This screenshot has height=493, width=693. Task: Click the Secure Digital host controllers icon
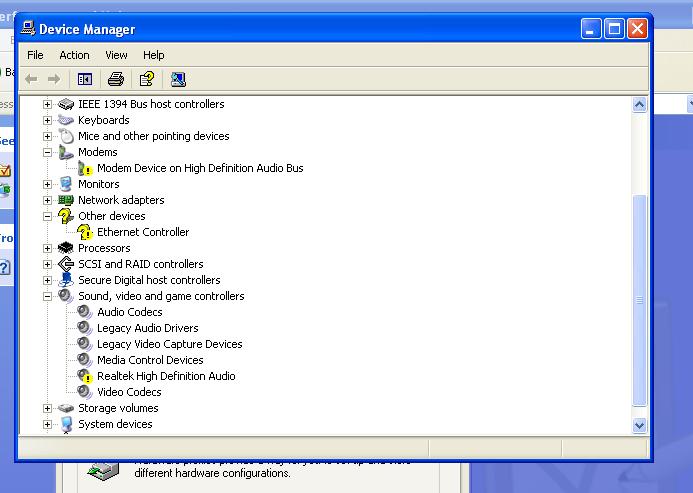coord(66,279)
